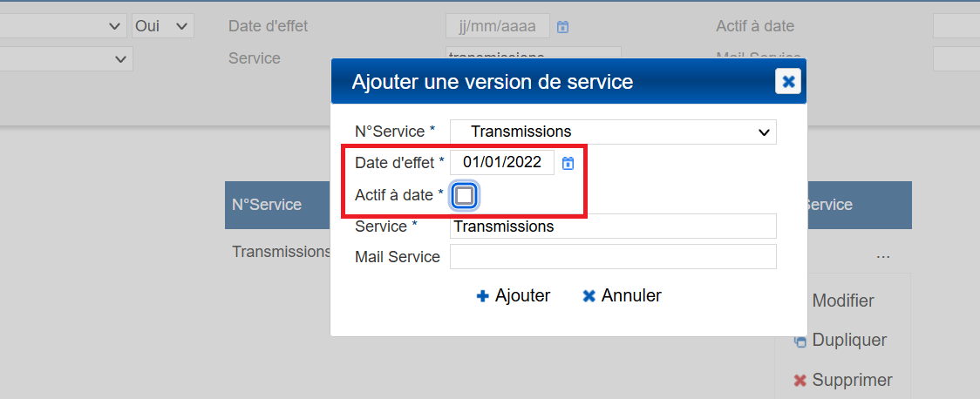Click the three-dots row actions icon
Screen dimensions: 980x399
point(883,256)
